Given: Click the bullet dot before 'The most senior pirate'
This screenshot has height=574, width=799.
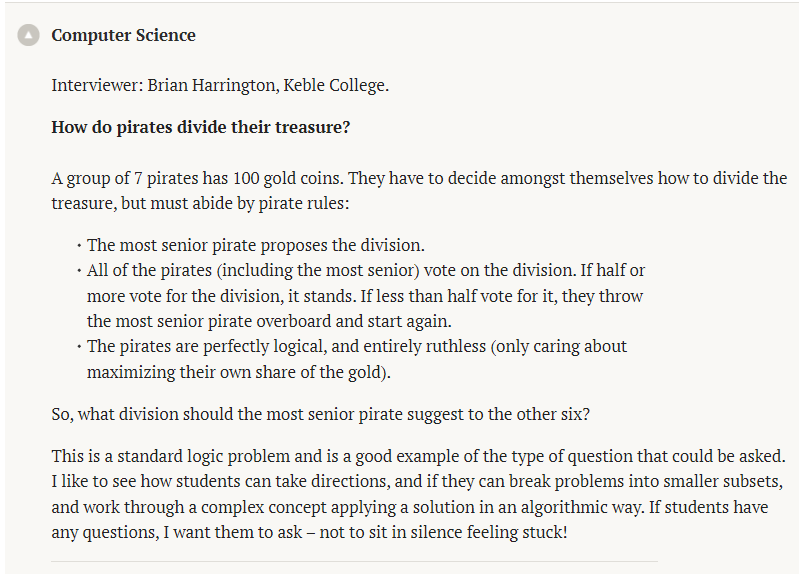Looking at the screenshot, I should (79, 246).
